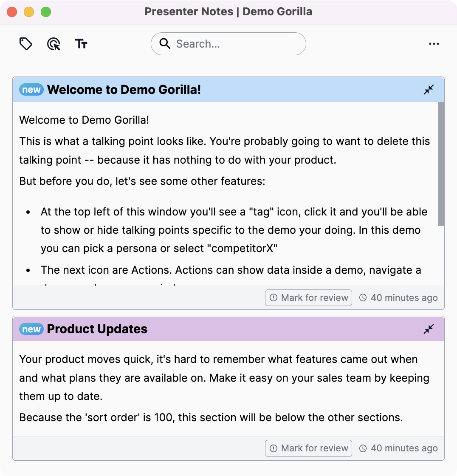Click the info icon inside 'Mark for review'
The image size is (457, 476).
273,297
